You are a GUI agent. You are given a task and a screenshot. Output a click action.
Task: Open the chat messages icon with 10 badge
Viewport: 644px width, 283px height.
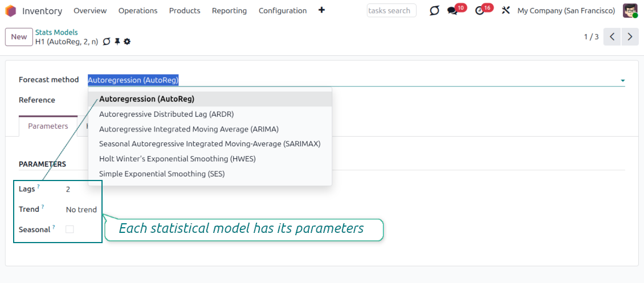pyautogui.click(x=453, y=11)
